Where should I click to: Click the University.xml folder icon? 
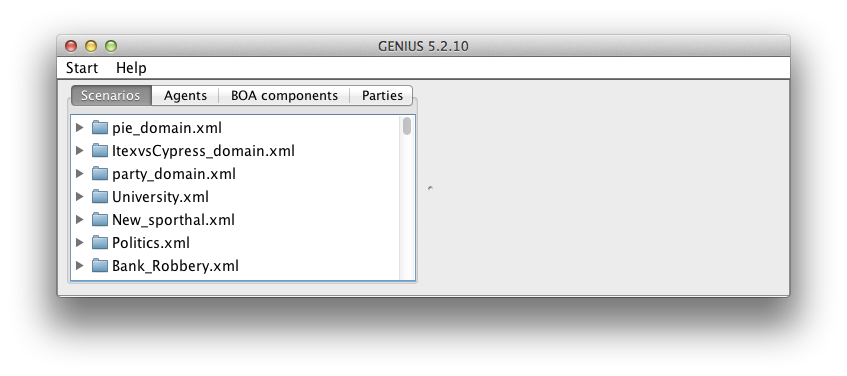click(100, 197)
